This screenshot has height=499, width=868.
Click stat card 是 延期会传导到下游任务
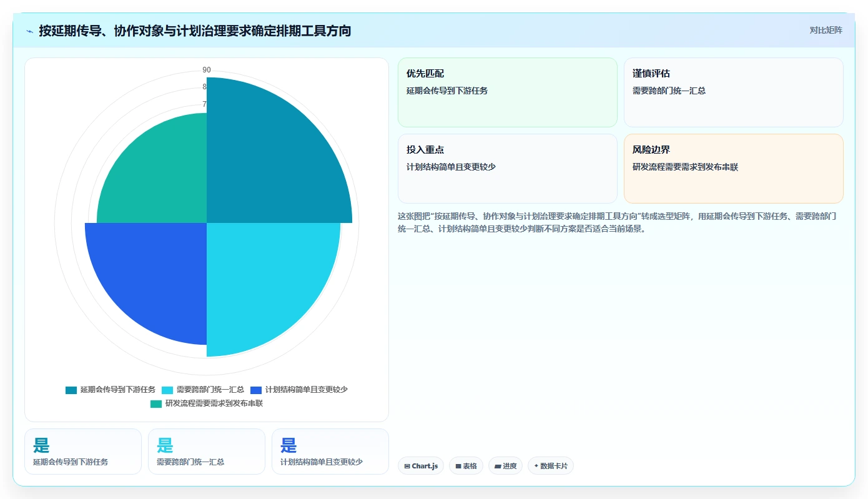point(83,452)
